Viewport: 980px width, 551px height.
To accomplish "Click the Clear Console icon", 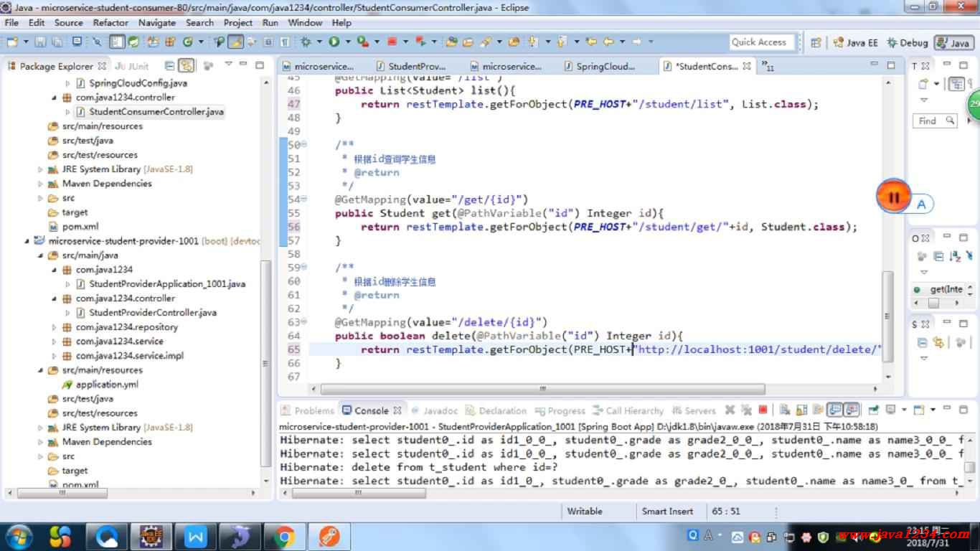I will (785, 410).
